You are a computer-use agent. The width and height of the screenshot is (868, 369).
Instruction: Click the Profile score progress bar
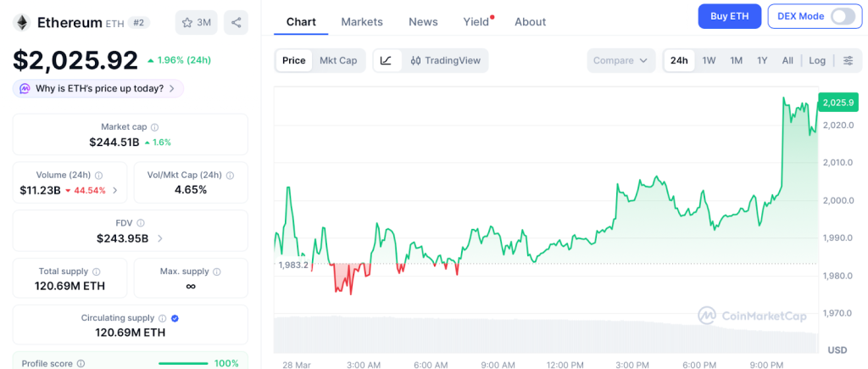[x=183, y=363]
